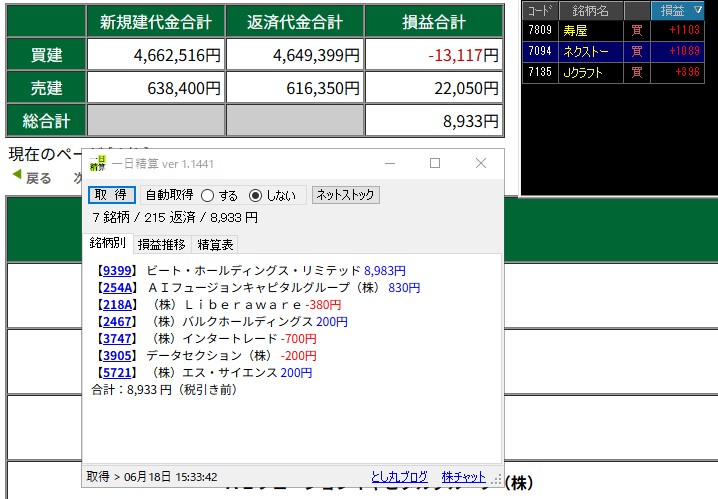The width and height of the screenshot is (718, 499).
Task: Select the 銘柄別 tab
Action: click(107, 243)
